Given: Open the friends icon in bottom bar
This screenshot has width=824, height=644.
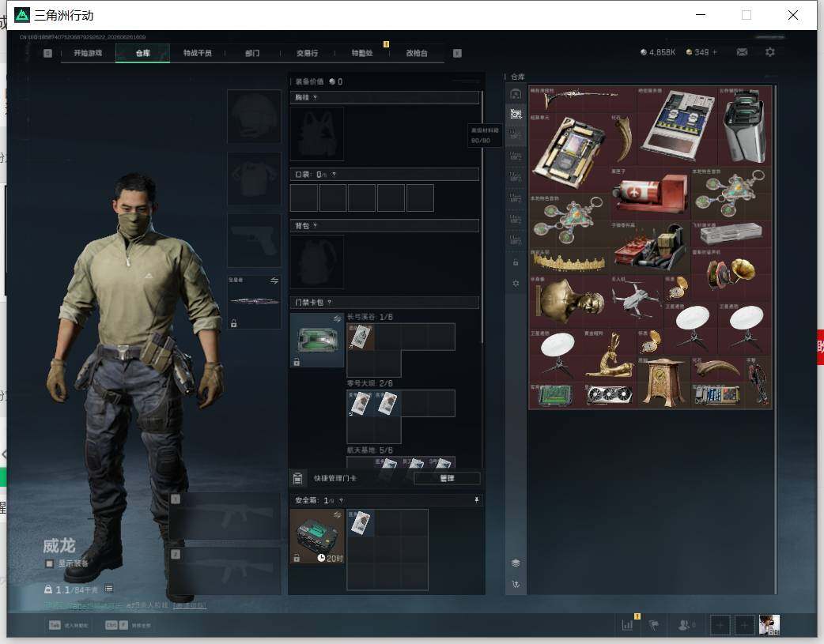Looking at the screenshot, I should (x=685, y=625).
